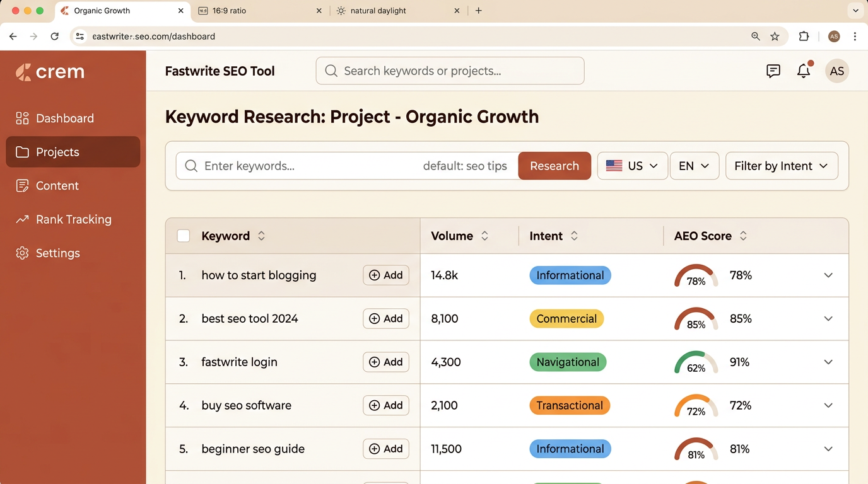Go to Dashboard in sidebar
The height and width of the screenshot is (484, 868).
click(x=73, y=118)
